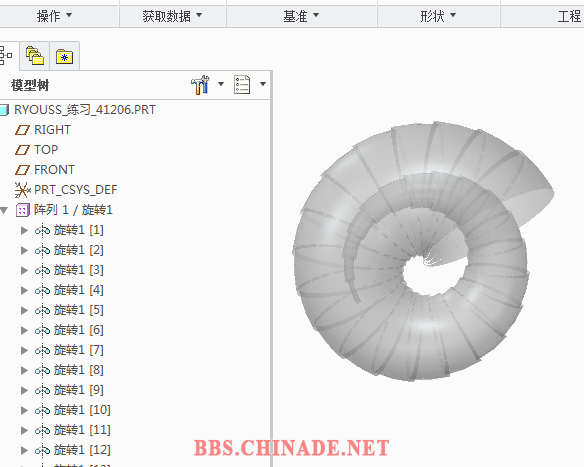The height and width of the screenshot is (467, 584).
Task: Expand the 旋转1 [8] feature node
Action: coord(24,371)
